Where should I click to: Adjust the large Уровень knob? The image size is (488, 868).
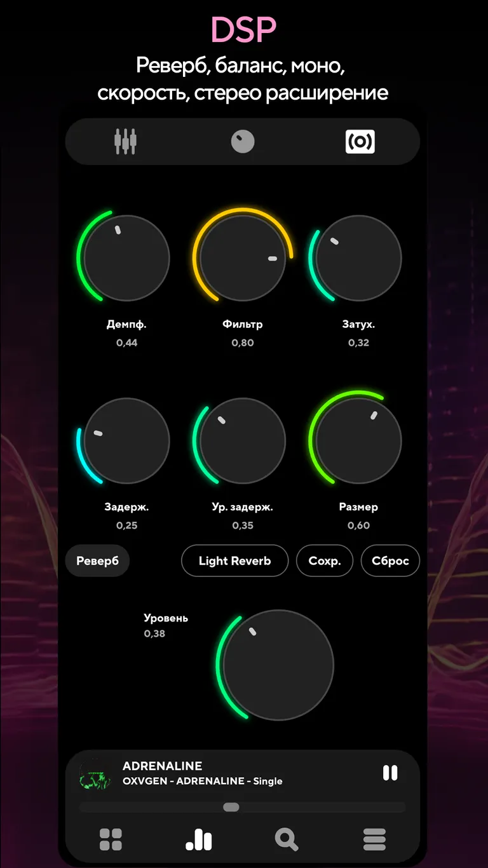coord(278,665)
